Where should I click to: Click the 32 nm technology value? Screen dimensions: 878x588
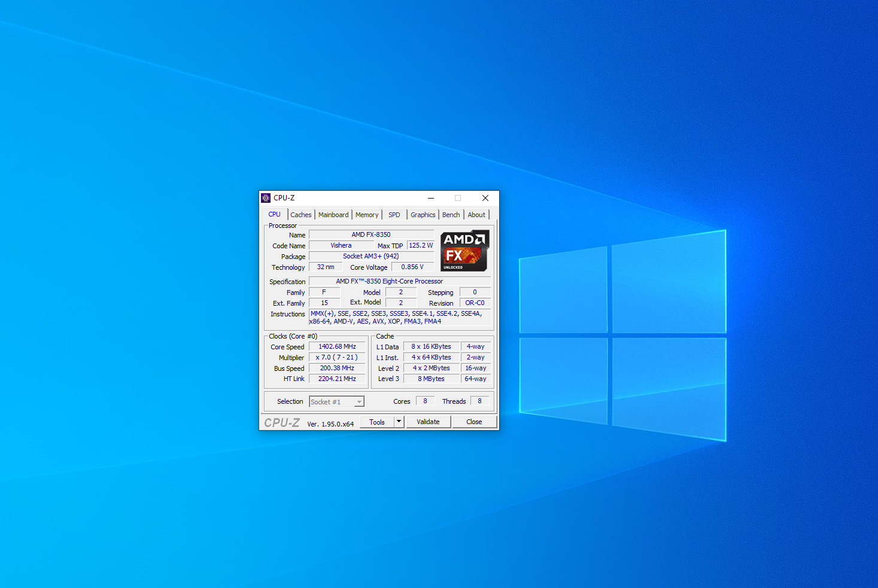tap(326, 267)
